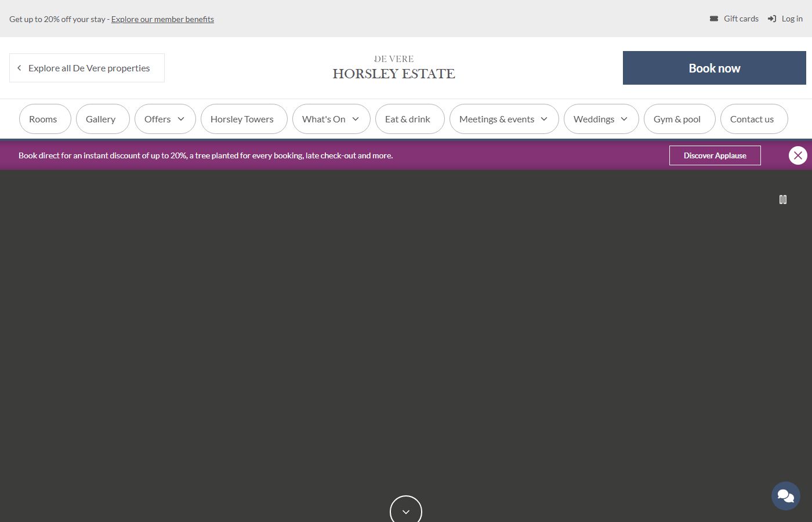The height and width of the screenshot is (522, 812).
Task: Expand the Offers chevron
Action: pos(181,119)
